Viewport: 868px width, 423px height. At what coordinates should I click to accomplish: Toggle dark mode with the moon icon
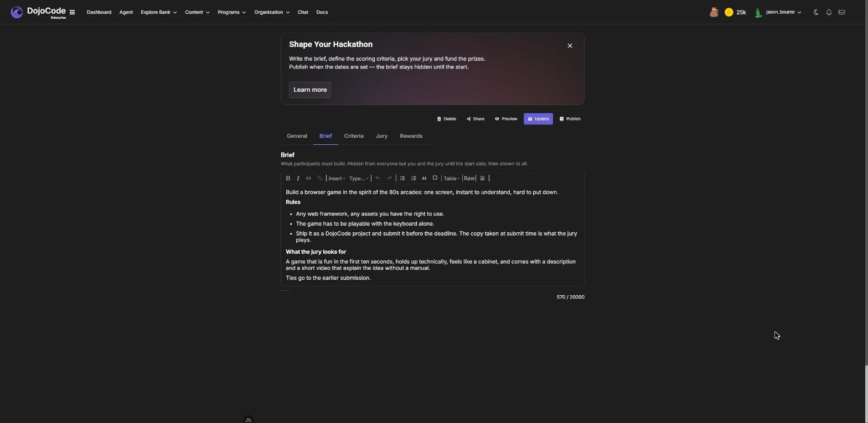click(x=816, y=12)
